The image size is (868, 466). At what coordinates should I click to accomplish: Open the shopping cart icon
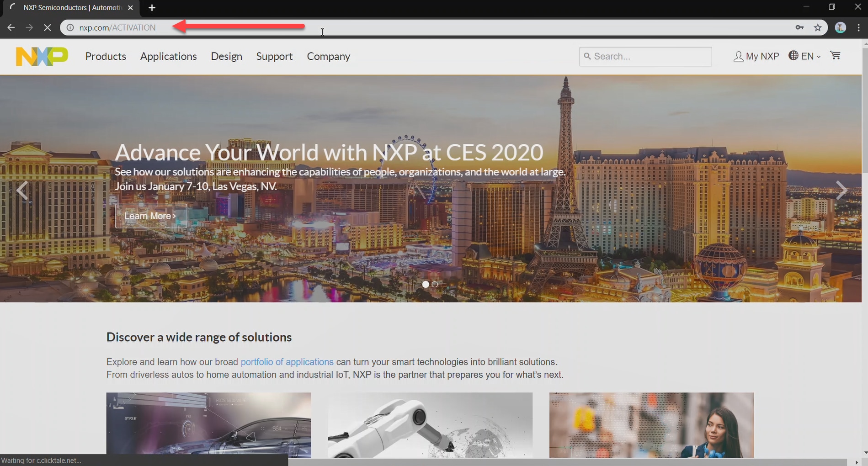tap(835, 56)
